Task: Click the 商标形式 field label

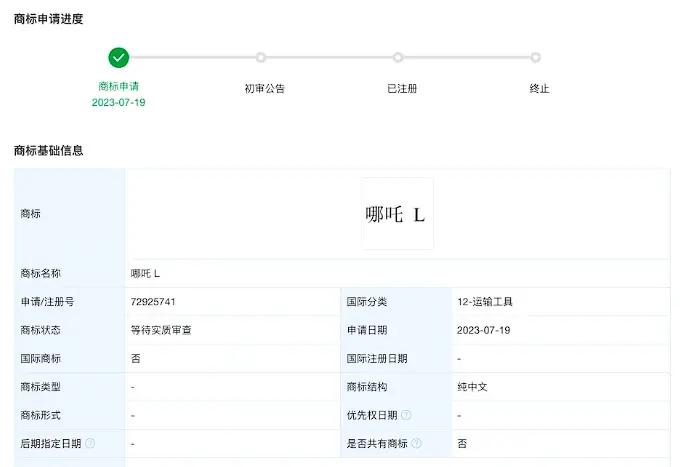Action: click(40, 415)
